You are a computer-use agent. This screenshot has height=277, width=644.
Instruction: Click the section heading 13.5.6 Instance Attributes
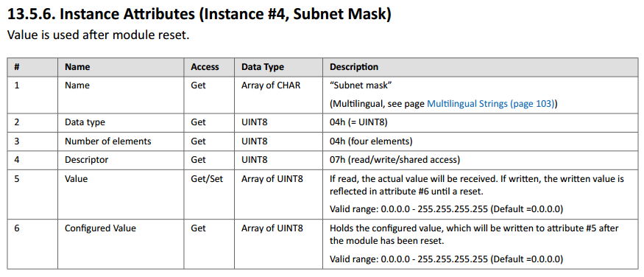pyautogui.click(x=199, y=15)
